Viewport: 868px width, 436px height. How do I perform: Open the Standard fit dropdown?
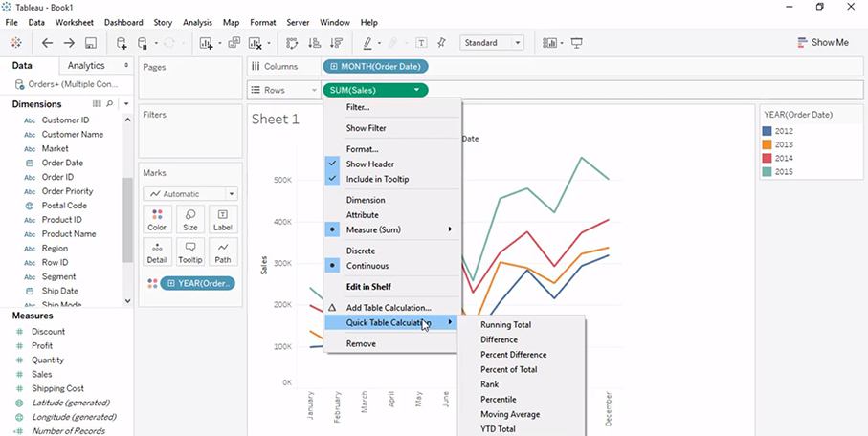coord(492,43)
